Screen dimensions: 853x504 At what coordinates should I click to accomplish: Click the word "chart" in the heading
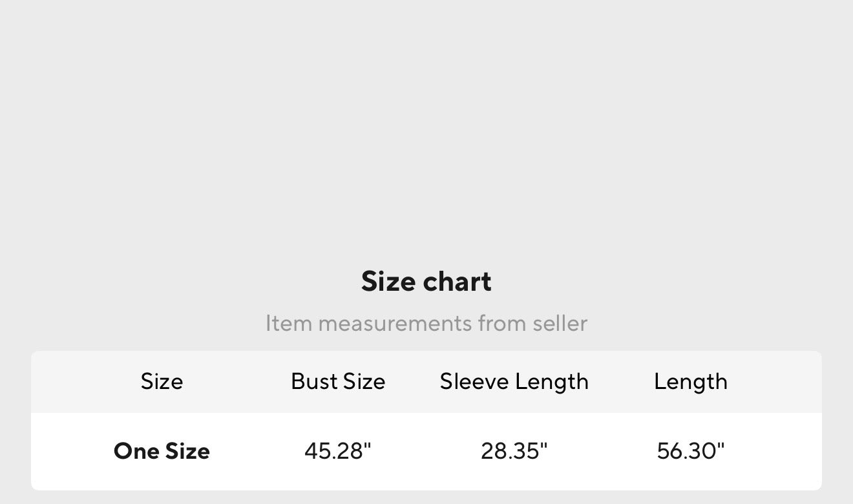(x=457, y=282)
